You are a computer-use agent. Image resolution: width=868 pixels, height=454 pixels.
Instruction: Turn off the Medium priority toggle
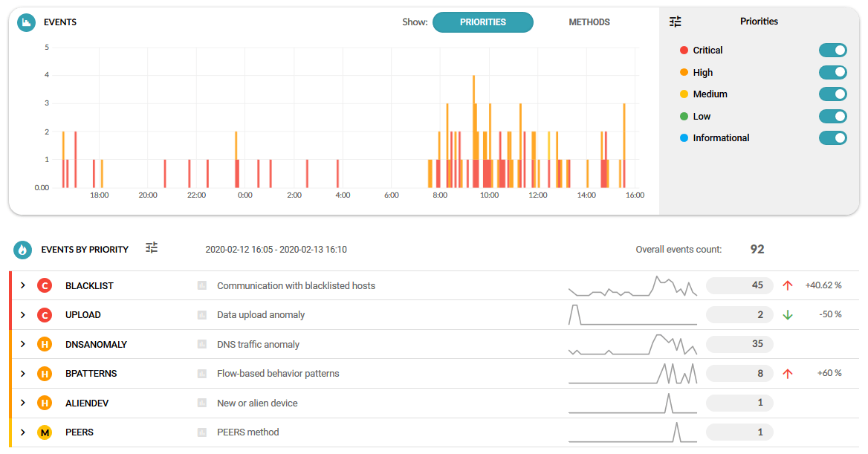832,94
